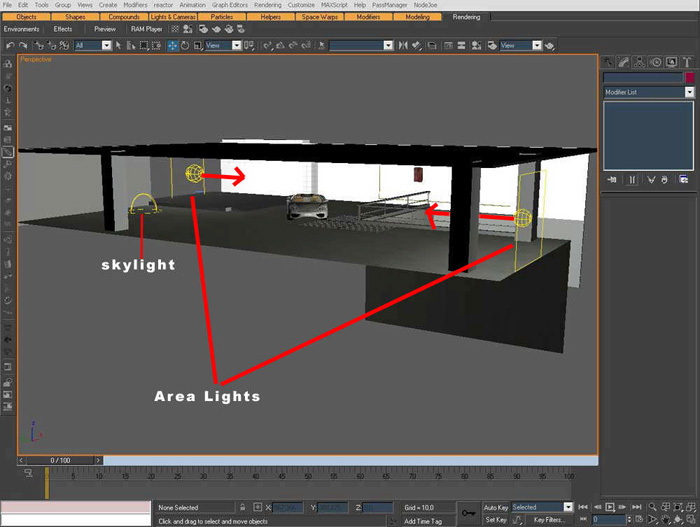Open the Create command panel tab
Image resolution: width=700 pixels, height=527 pixels.
coord(610,61)
